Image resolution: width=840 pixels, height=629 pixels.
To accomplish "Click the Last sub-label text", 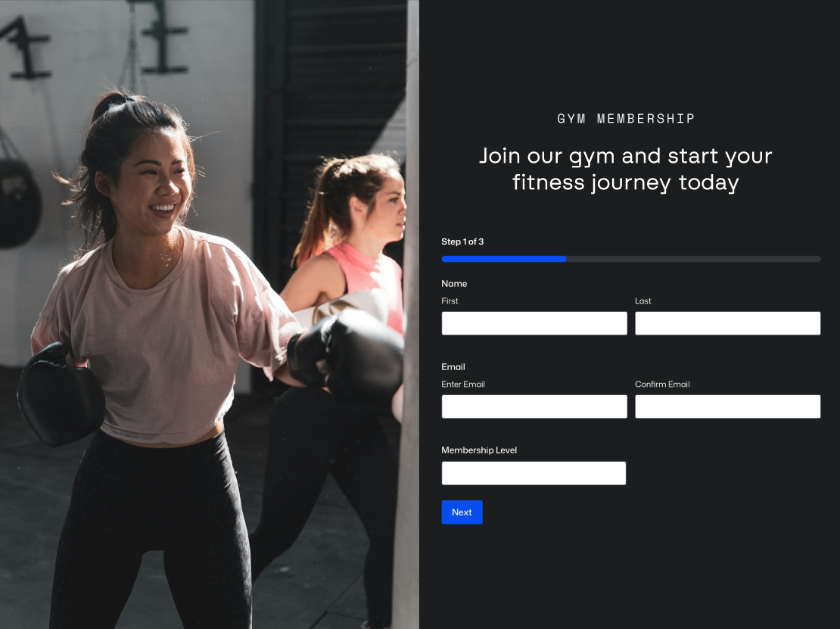I will pyautogui.click(x=642, y=301).
